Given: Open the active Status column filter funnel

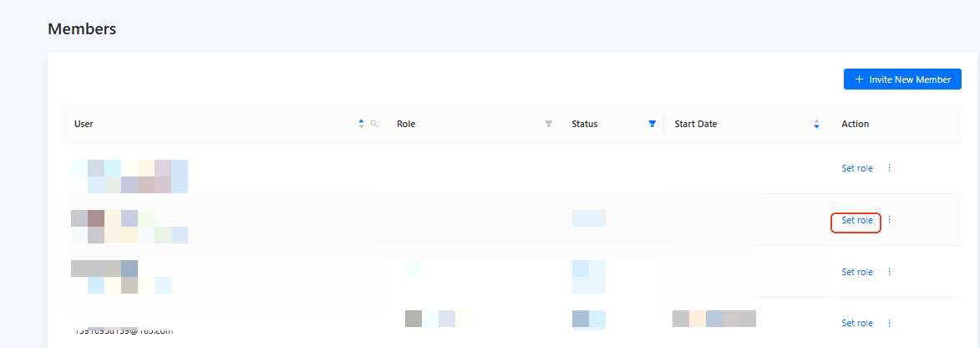Looking at the screenshot, I should pyautogui.click(x=652, y=124).
